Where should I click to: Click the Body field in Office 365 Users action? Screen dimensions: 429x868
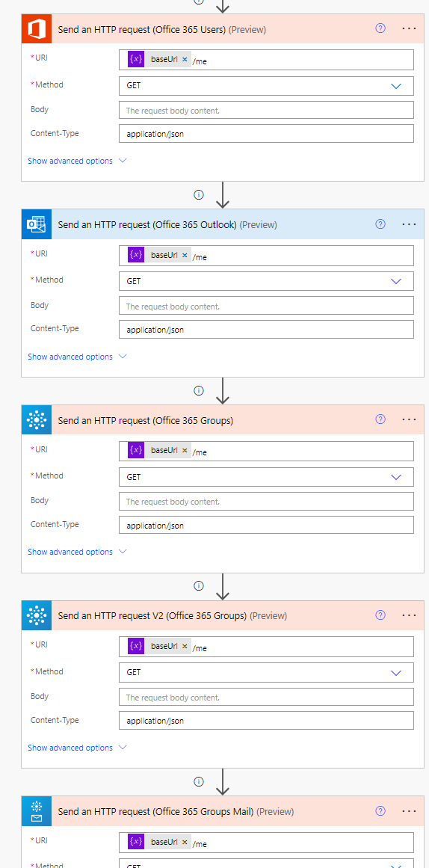266,110
